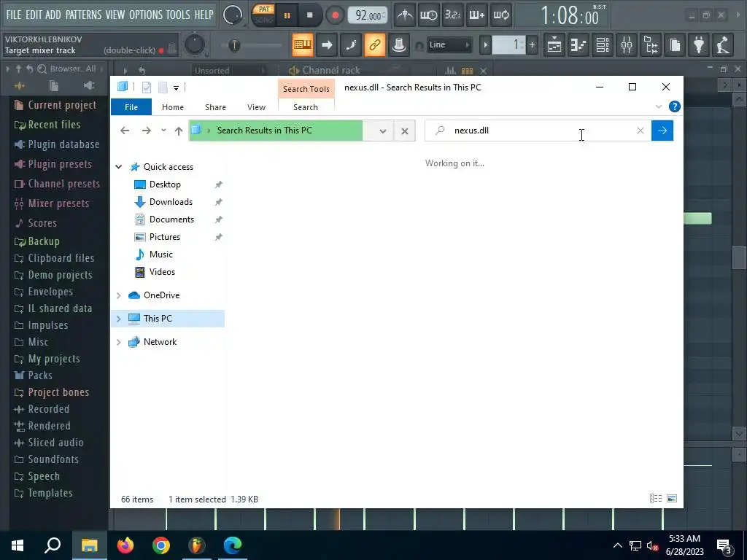
Task: Open the FL Studio FILE menu
Action: point(14,15)
